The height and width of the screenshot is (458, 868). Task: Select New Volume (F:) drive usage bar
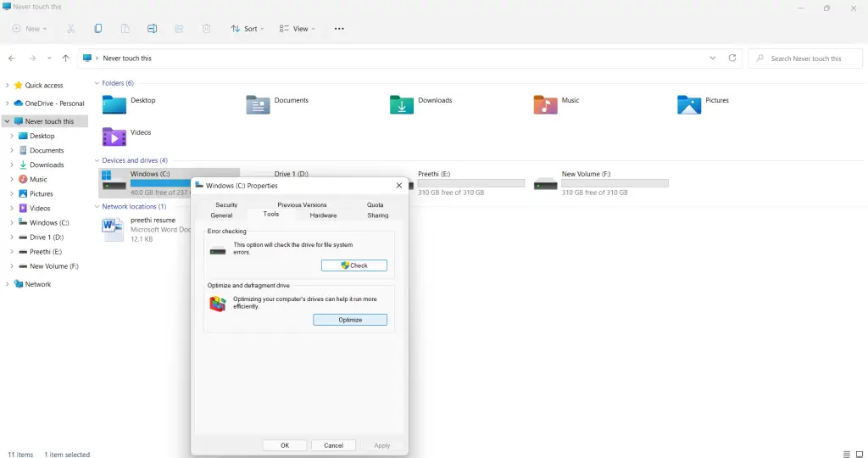tap(615, 183)
